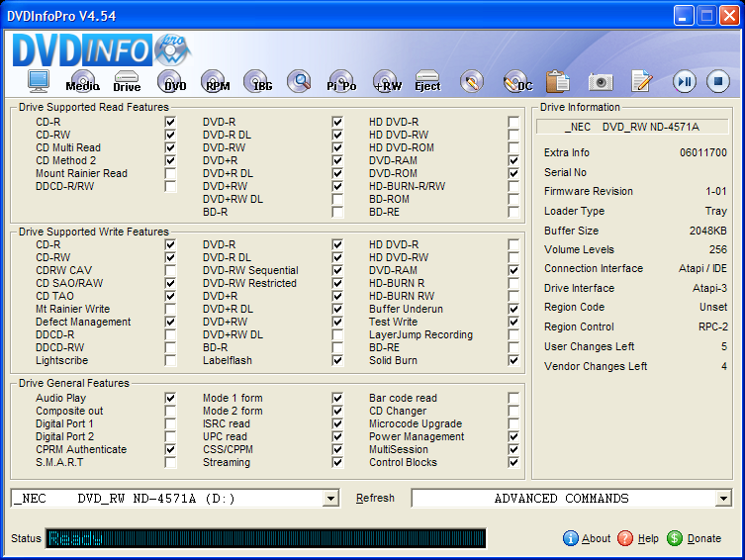Click the stop round button
The width and height of the screenshot is (745, 560).
(718, 82)
